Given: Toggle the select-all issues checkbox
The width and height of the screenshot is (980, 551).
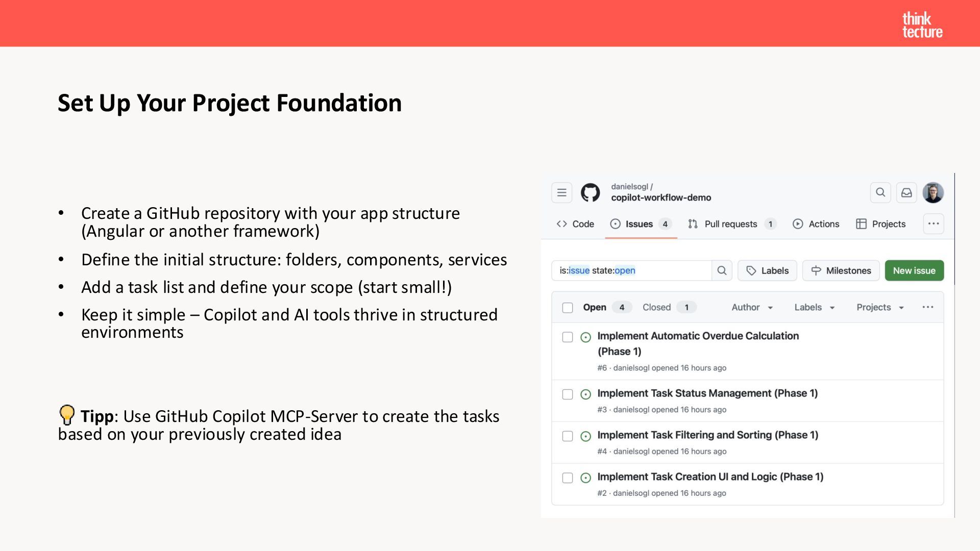Looking at the screenshot, I should [568, 308].
